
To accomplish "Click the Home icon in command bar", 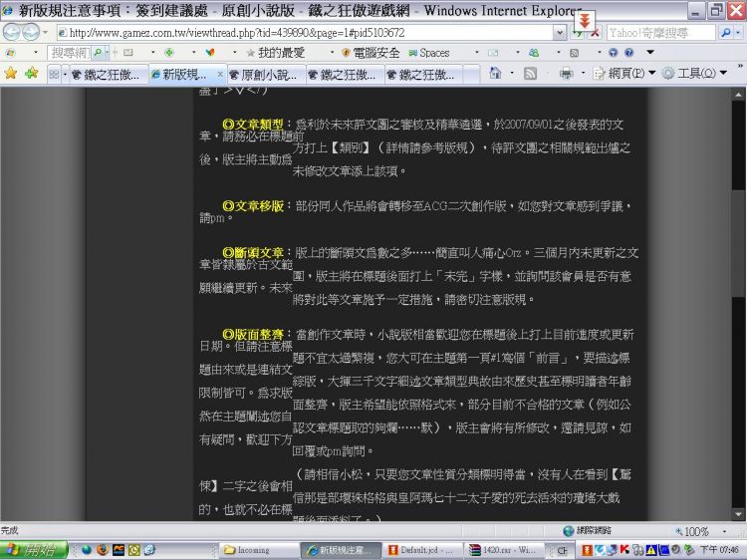I will (496, 74).
